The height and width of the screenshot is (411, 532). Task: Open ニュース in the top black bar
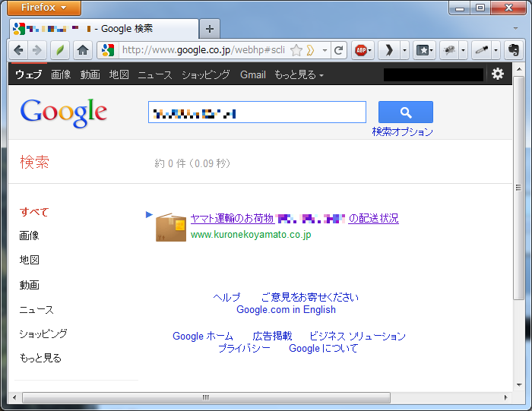click(155, 74)
